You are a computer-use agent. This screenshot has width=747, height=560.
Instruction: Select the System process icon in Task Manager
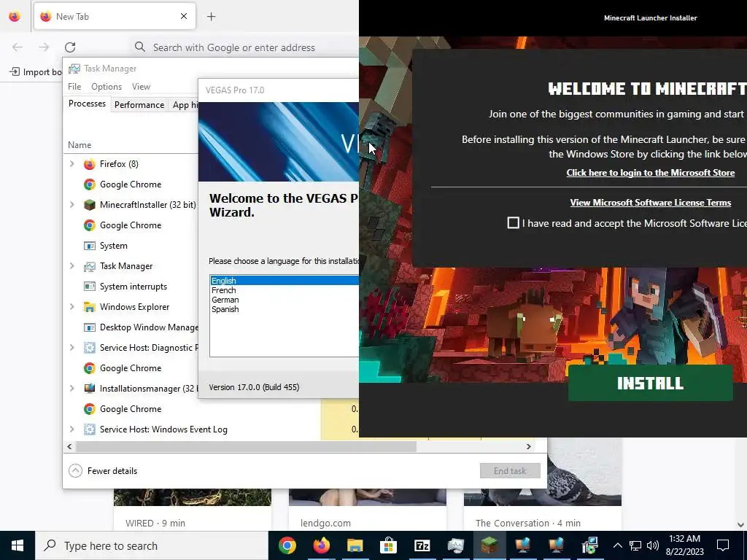pyautogui.click(x=90, y=246)
